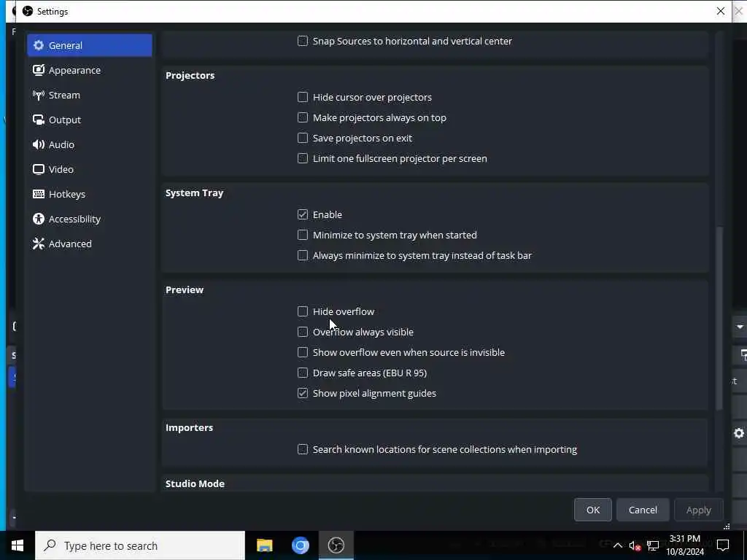Click the Appearance monitor icon
747x560 pixels.
coord(39,70)
